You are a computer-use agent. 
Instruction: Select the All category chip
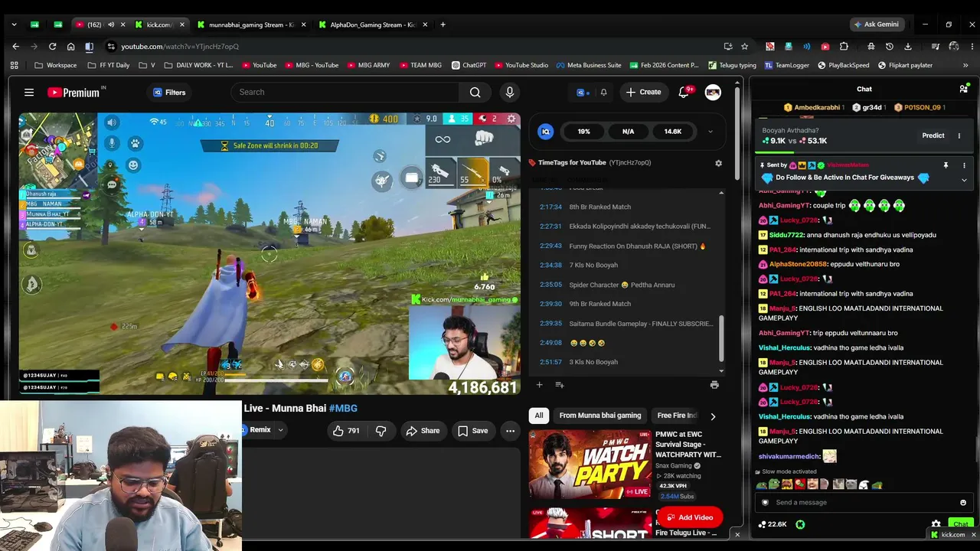[539, 416]
